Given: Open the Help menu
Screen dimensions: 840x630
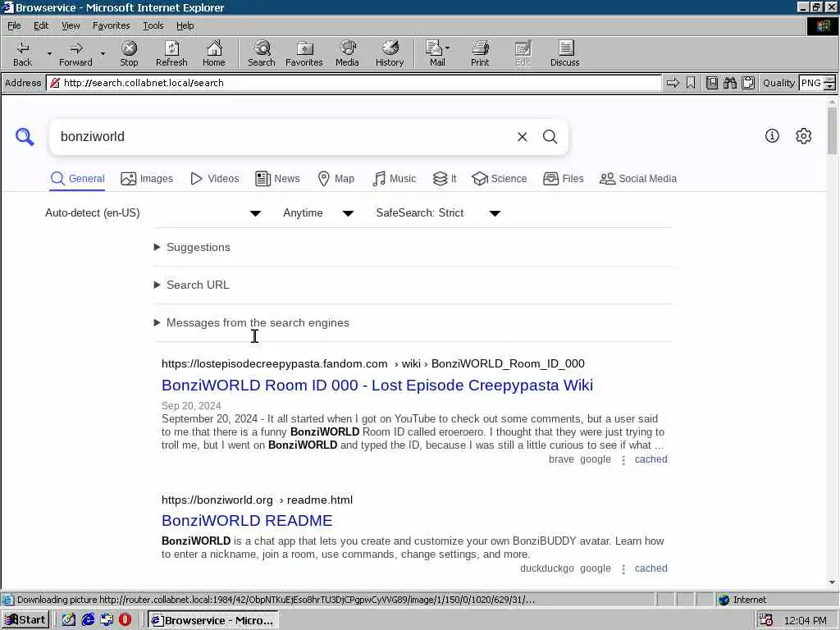Looking at the screenshot, I should point(185,25).
